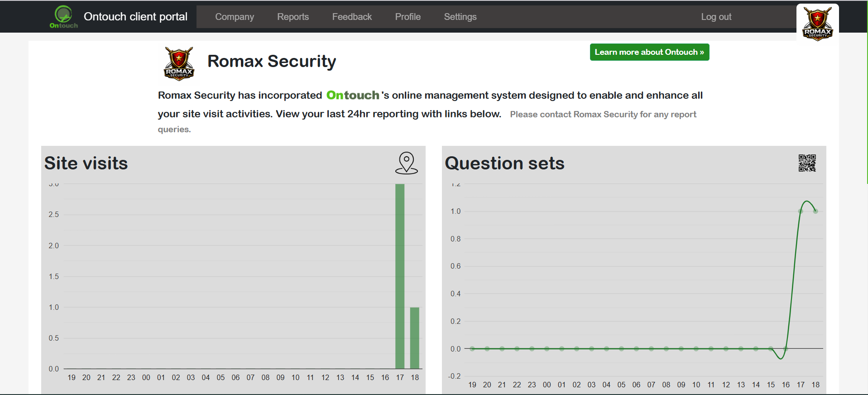This screenshot has width=868, height=395.
Task: Click the QR code icon in Question sets
Action: (807, 163)
